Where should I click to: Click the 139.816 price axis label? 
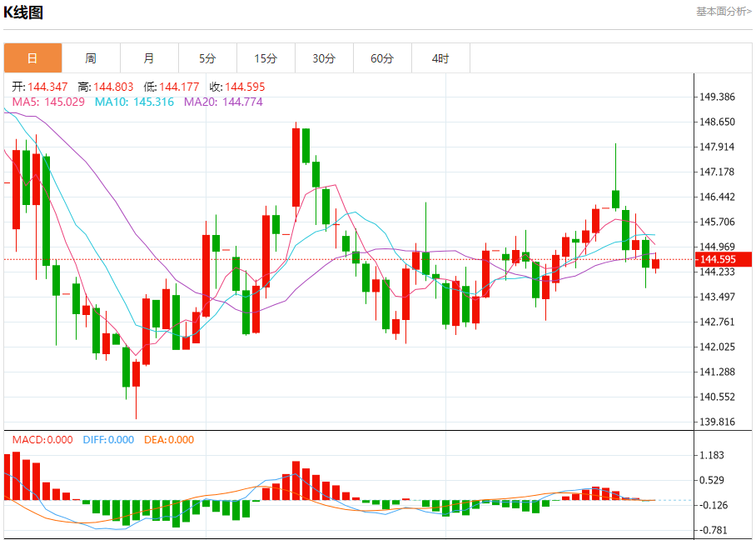[x=718, y=422]
